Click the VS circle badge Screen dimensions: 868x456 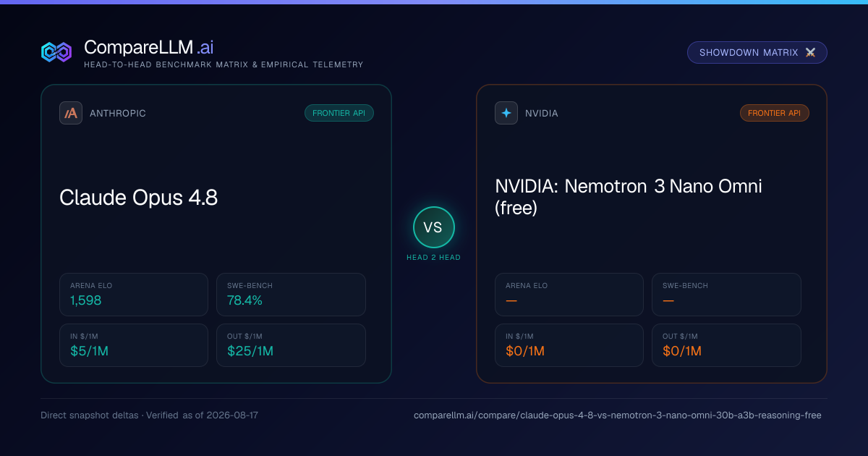click(x=434, y=227)
